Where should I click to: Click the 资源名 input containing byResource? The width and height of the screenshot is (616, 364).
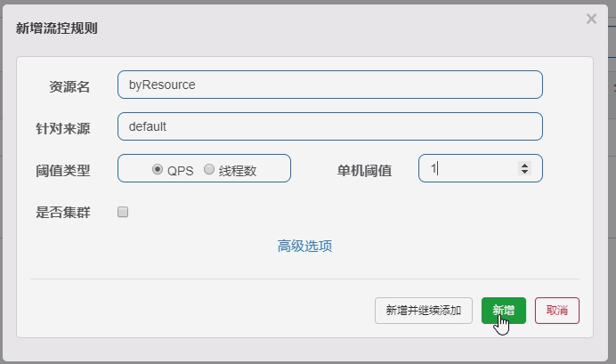[x=330, y=85]
